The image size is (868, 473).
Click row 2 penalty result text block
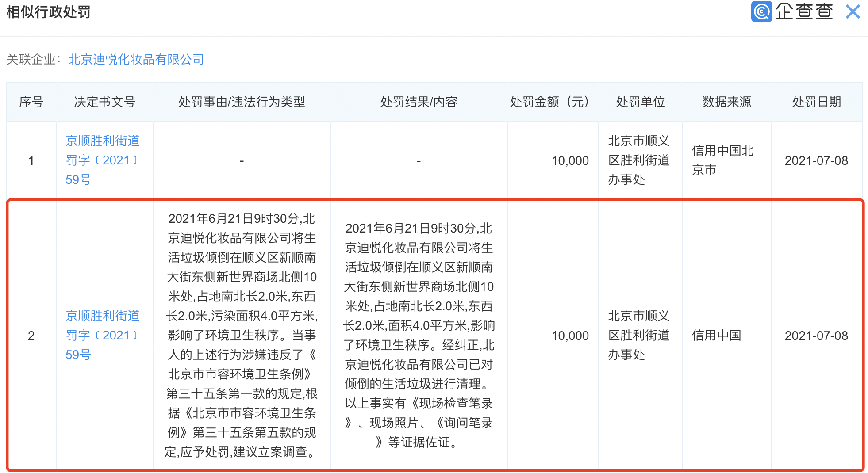(x=419, y=335)
